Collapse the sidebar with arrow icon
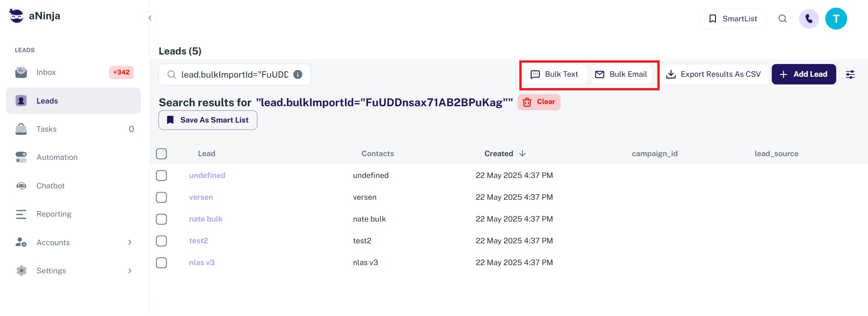The width and height of the screenshot is (868, 316). point(150,18)
